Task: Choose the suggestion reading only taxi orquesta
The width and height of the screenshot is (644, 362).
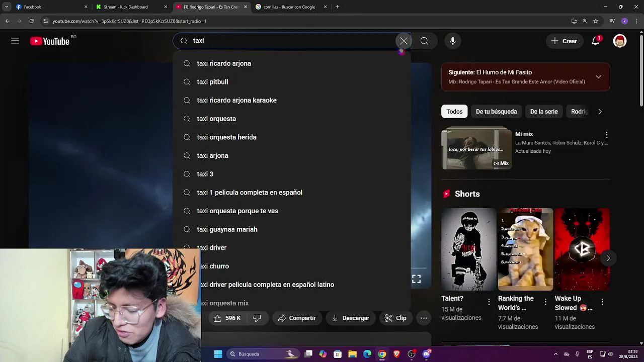Action: point(292,119)
